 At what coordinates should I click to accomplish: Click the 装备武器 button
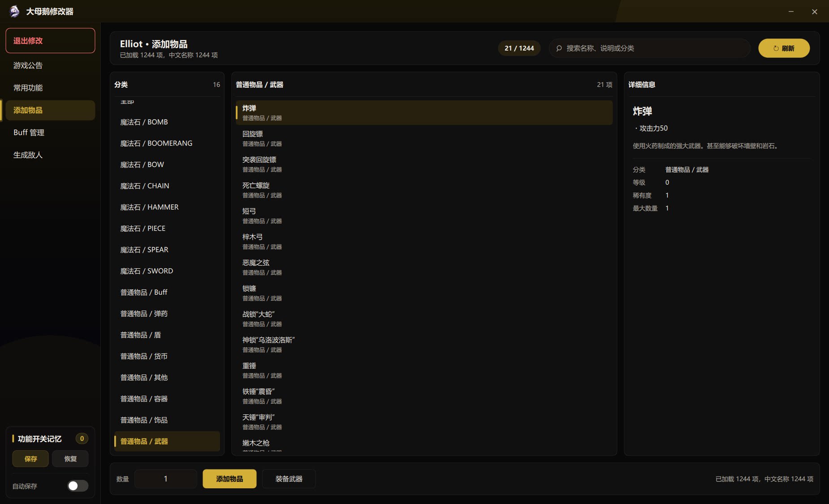[x=289, y=479]
